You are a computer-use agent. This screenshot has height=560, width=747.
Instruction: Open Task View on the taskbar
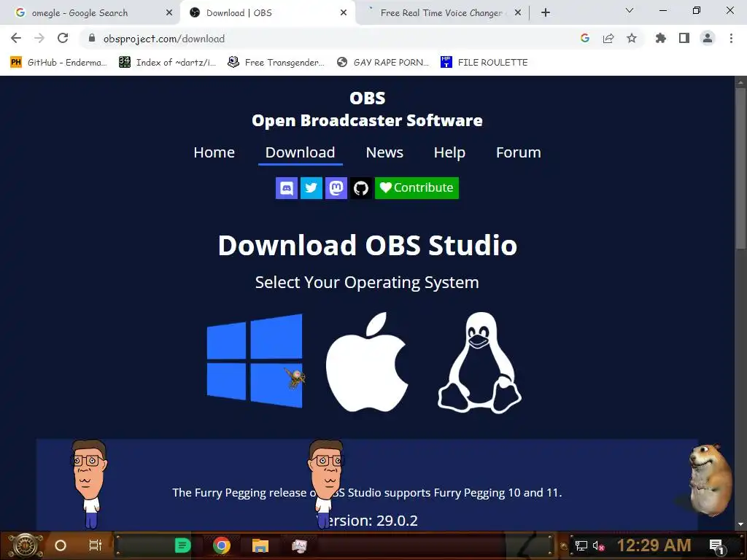pyautogui.click(x=96, y=545)
